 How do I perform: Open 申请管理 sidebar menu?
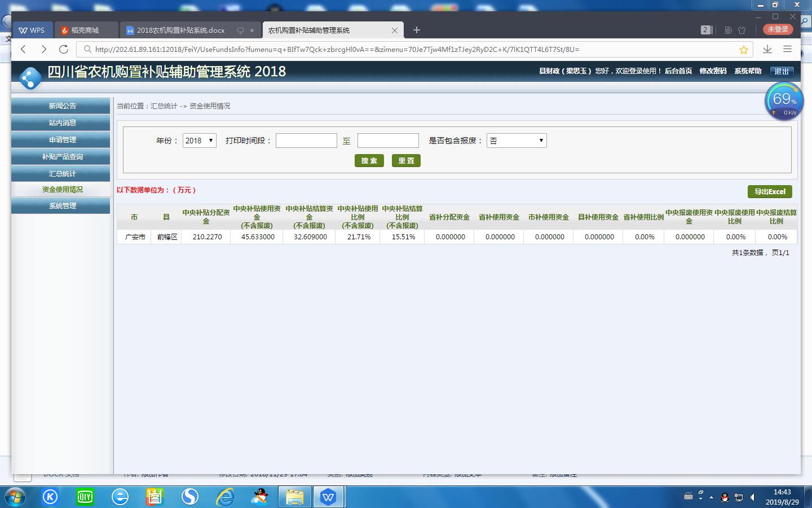point(61,140)
